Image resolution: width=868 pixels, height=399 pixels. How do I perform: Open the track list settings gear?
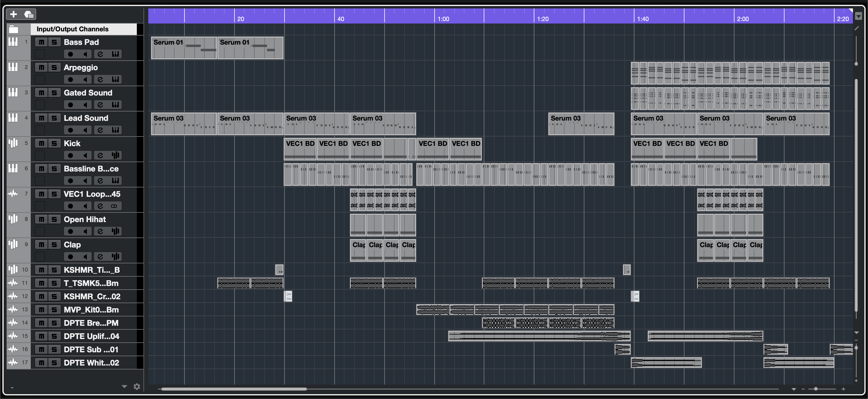pyautogui.click(x=137, y=387)
